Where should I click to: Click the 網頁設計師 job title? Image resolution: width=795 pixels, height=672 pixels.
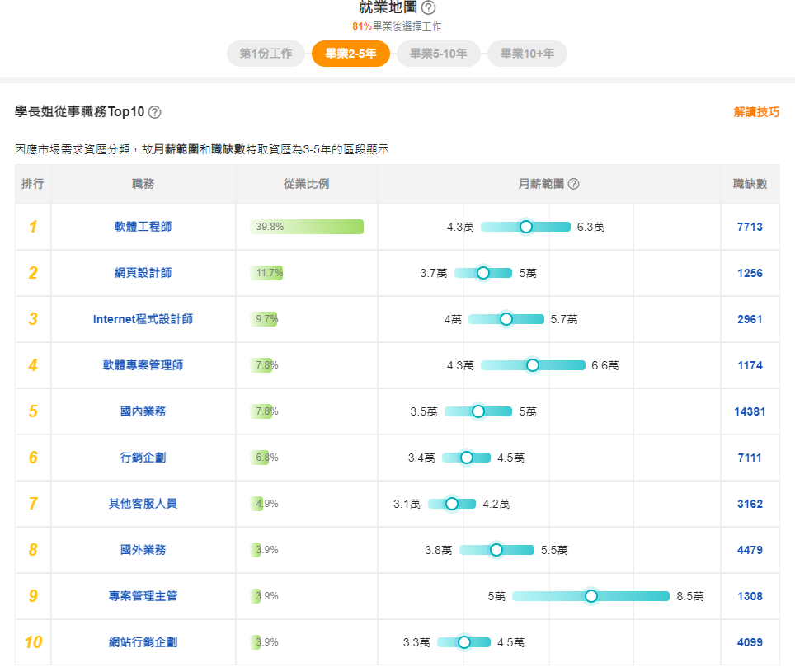click(x=143, y=273)
